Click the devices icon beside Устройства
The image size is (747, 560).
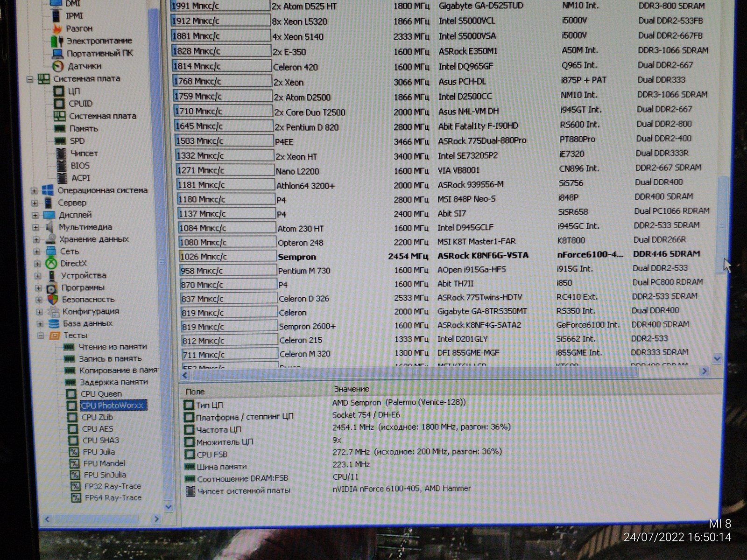click(52, 276)
